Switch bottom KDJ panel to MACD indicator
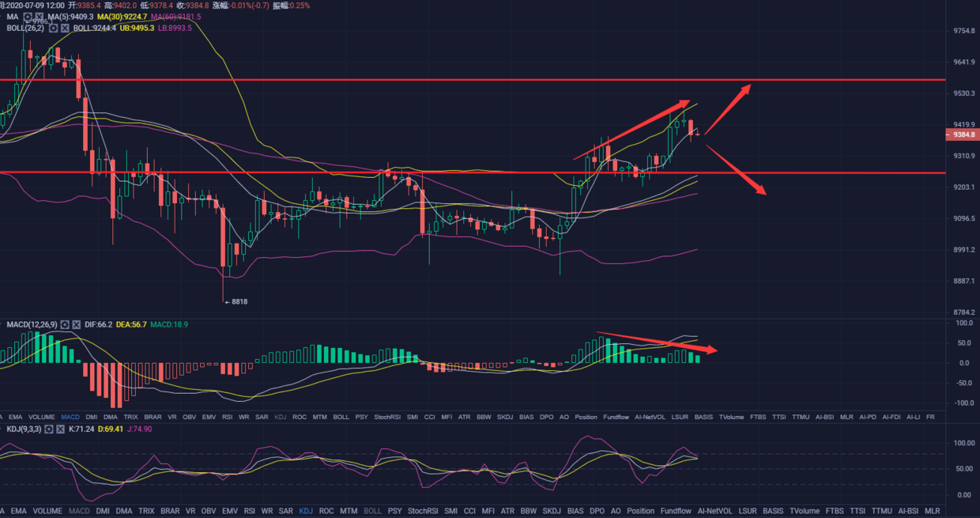 point(79,511)
